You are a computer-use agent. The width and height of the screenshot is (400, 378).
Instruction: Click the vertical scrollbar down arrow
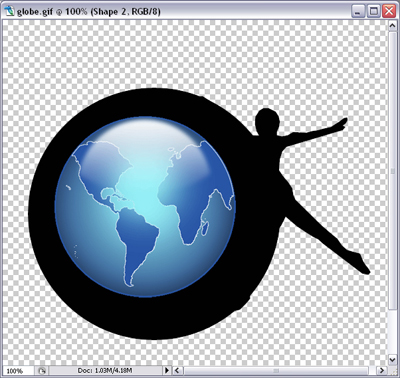[x=393, y=359]
